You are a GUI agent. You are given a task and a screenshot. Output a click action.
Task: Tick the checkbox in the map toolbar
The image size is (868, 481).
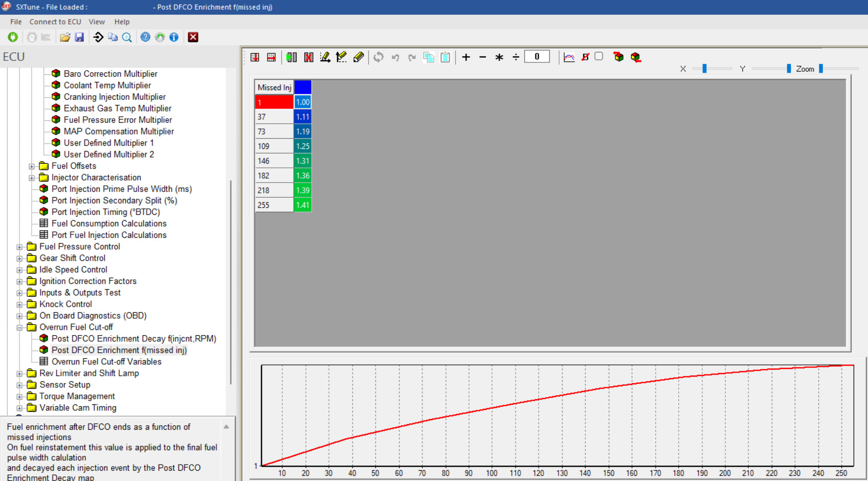point(599,56)
